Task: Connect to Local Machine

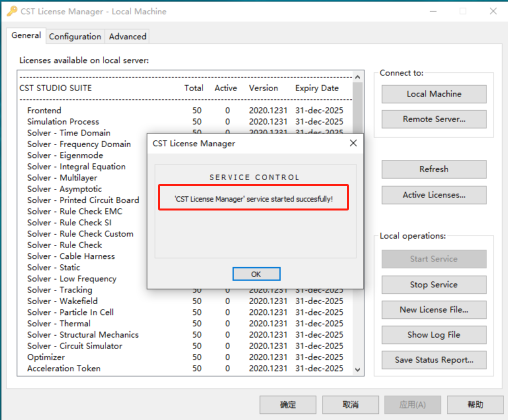Action: (434, 94)
